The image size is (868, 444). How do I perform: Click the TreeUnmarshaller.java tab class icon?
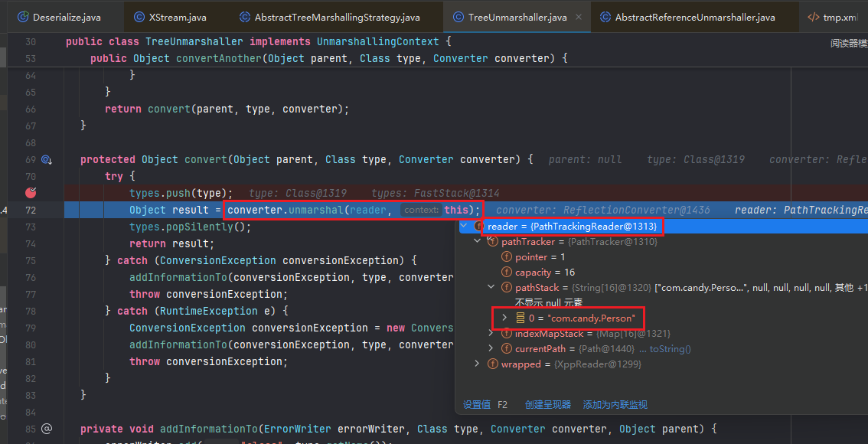point(458,17)
